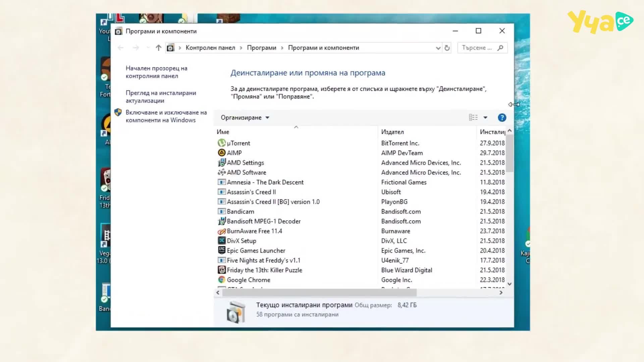Click the Bandicam program icon

pos(221,212)
